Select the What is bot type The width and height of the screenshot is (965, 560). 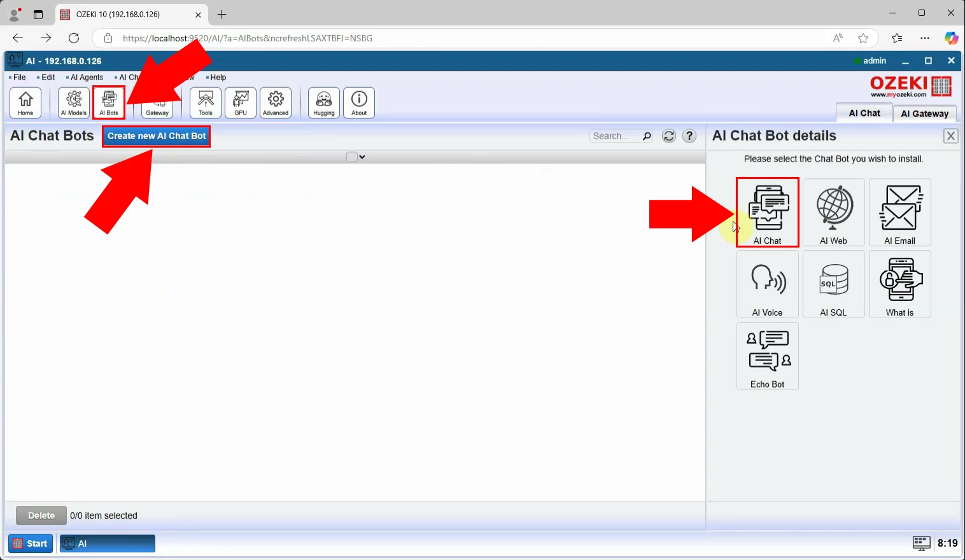point(900,284)
